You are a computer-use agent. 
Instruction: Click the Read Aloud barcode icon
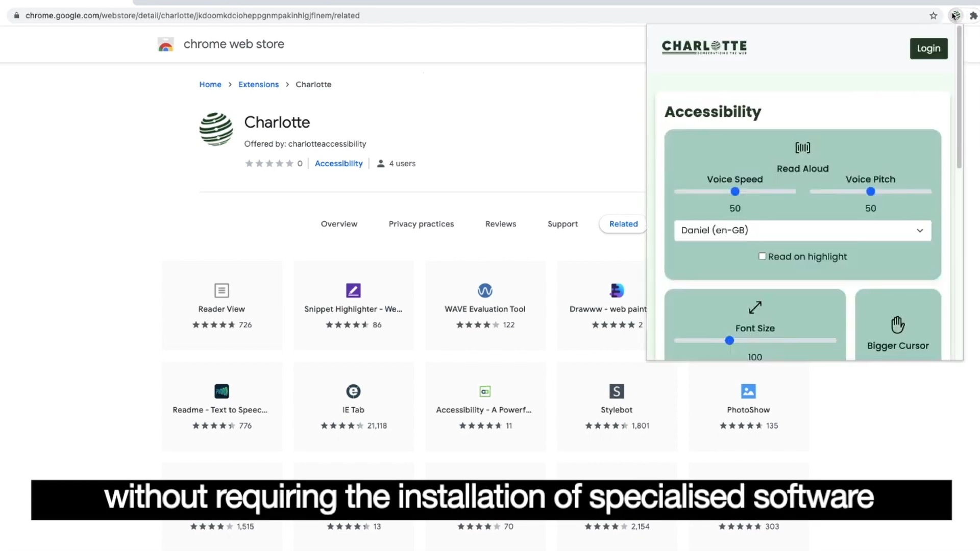[802, 147]
